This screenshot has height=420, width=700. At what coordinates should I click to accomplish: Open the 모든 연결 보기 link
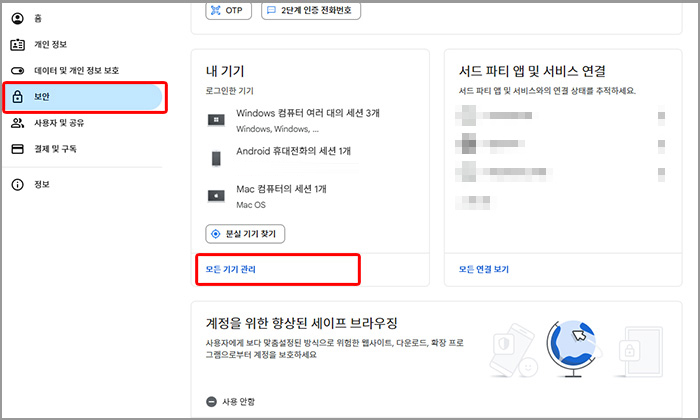coord(484,269)
